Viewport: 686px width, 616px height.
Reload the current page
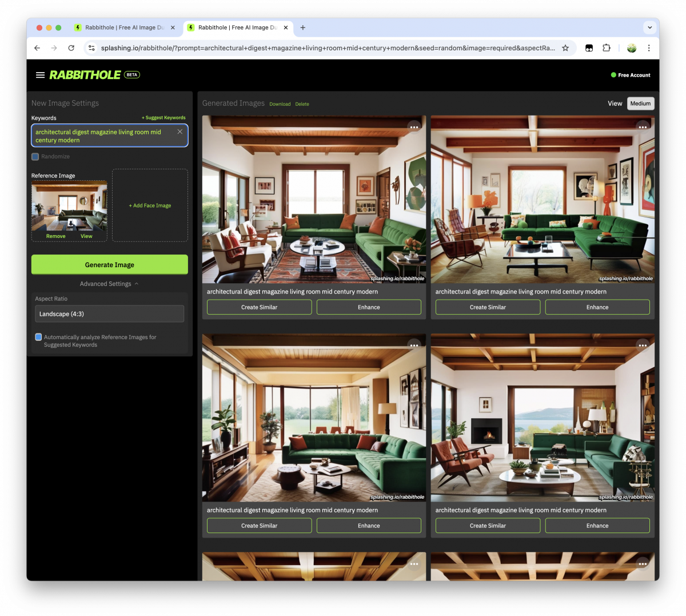(x=71, y=48)
